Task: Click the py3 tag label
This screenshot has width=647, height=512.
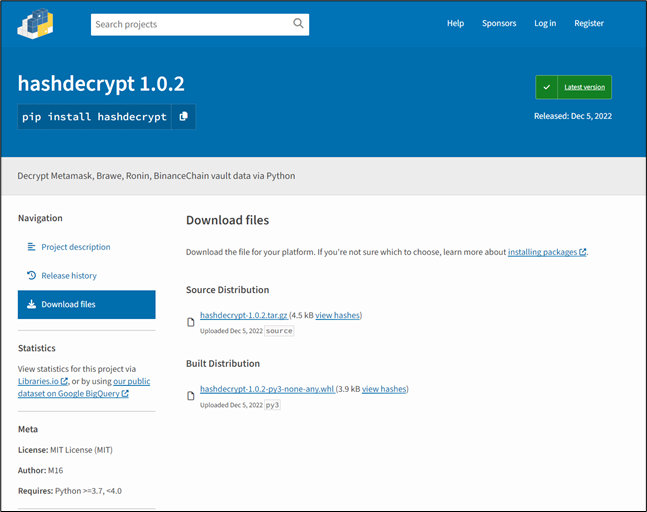Action: [x=272, y=405]
